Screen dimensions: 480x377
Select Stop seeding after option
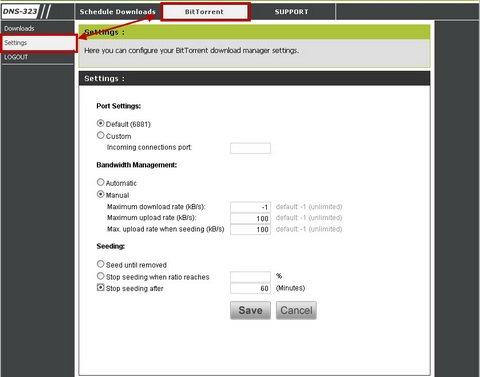point(100,287)
